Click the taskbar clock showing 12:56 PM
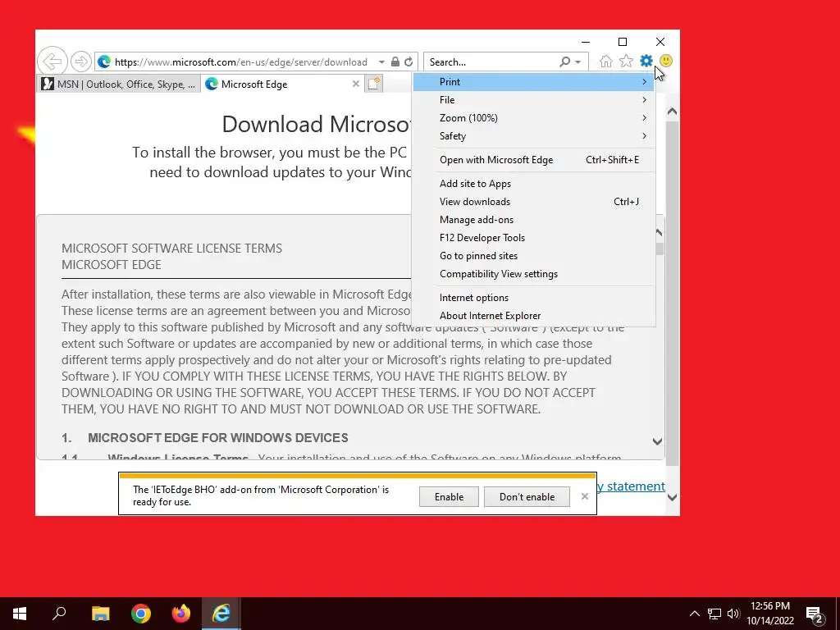 click(769, 614)
